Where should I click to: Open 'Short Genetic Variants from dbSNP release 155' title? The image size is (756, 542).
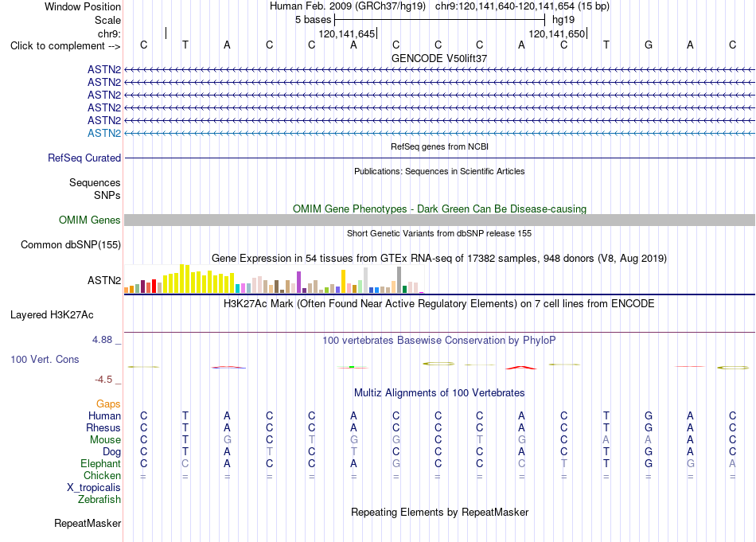point(439,233)
